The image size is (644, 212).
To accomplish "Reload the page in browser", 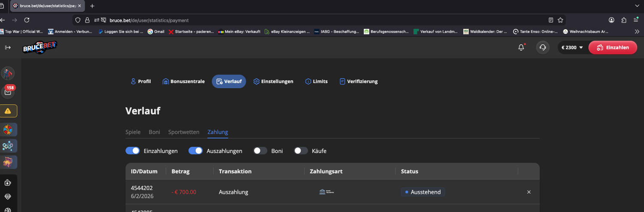I will pos(27,20).
